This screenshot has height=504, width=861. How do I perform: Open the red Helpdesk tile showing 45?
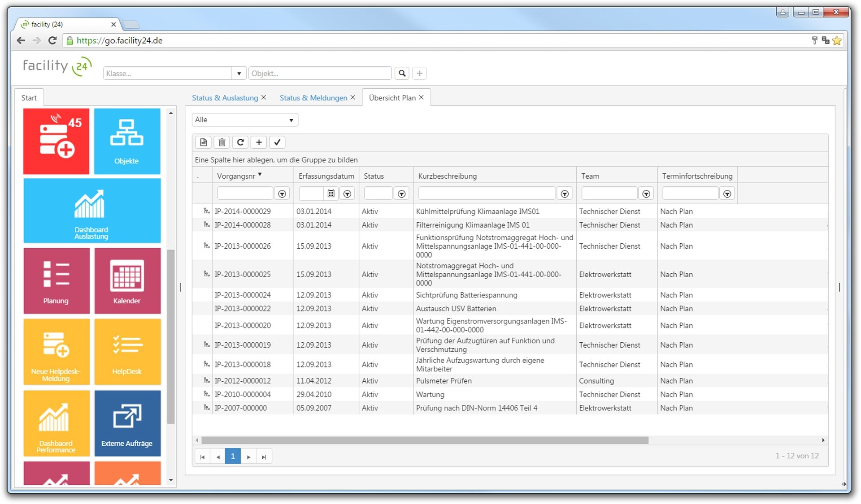click(56, 141)
